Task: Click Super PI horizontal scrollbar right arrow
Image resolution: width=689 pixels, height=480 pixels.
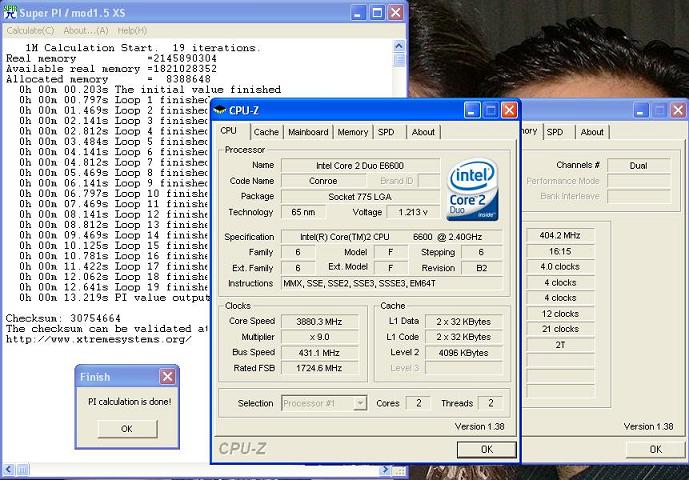Action: (385, 469)
